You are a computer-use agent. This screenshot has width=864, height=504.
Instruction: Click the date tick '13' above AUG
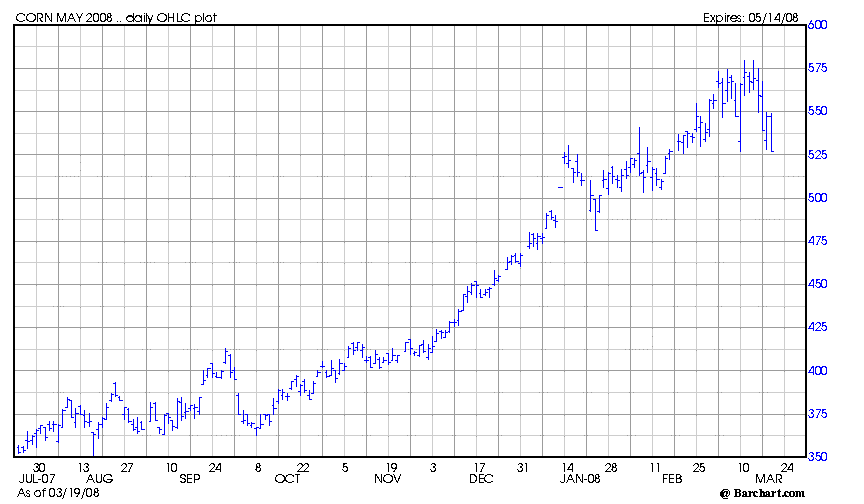coord(83,468)
